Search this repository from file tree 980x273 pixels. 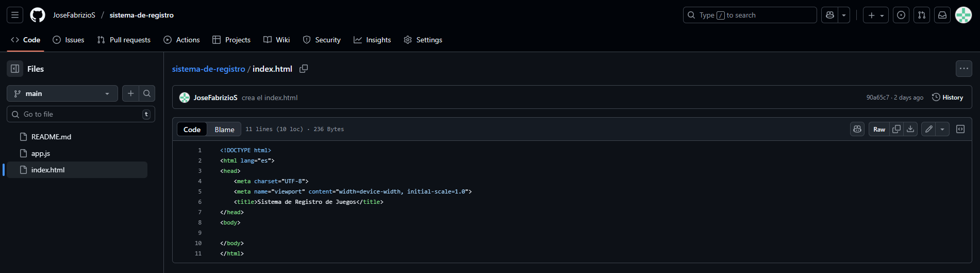147,93
